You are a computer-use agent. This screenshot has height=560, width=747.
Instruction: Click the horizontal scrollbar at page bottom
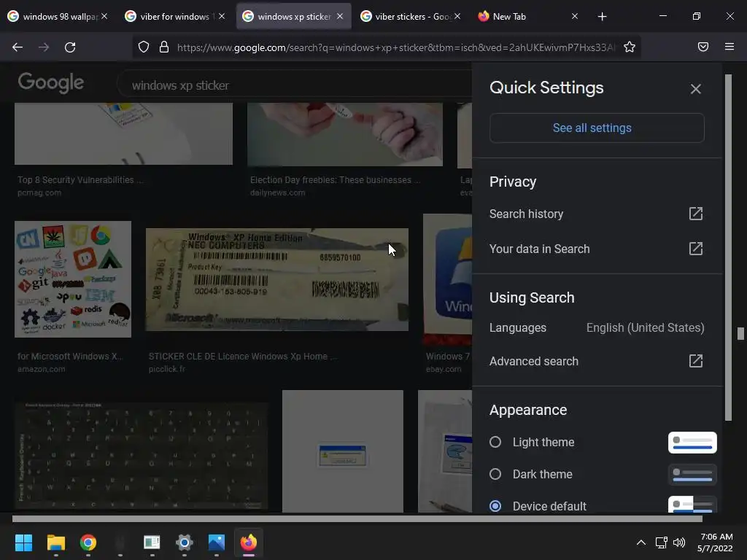[x=357, y=518]
